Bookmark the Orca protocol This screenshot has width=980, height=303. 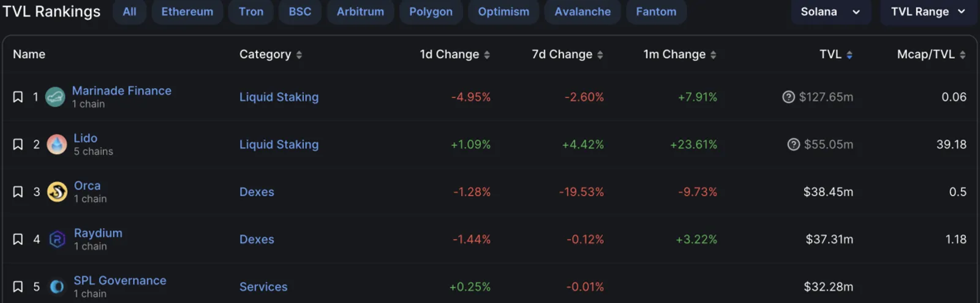tap(18, 192)
